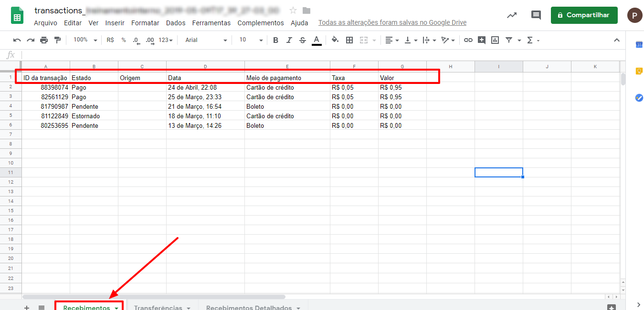Open Tasks side panel icon

click(639, 98)
